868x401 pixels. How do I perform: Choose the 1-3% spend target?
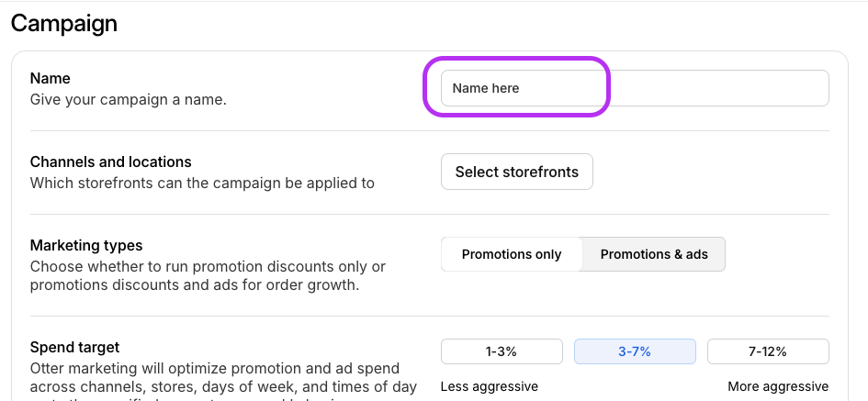point(502,351)
